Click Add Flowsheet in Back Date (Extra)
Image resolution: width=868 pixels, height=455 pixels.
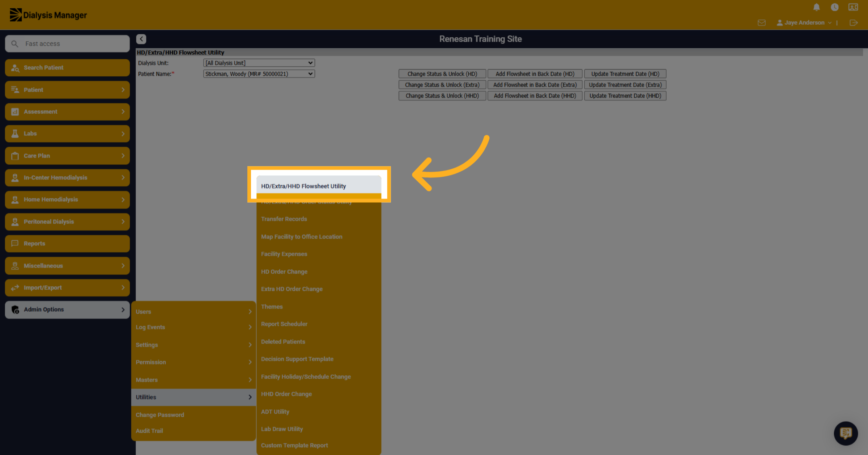[x=535, y=85]
